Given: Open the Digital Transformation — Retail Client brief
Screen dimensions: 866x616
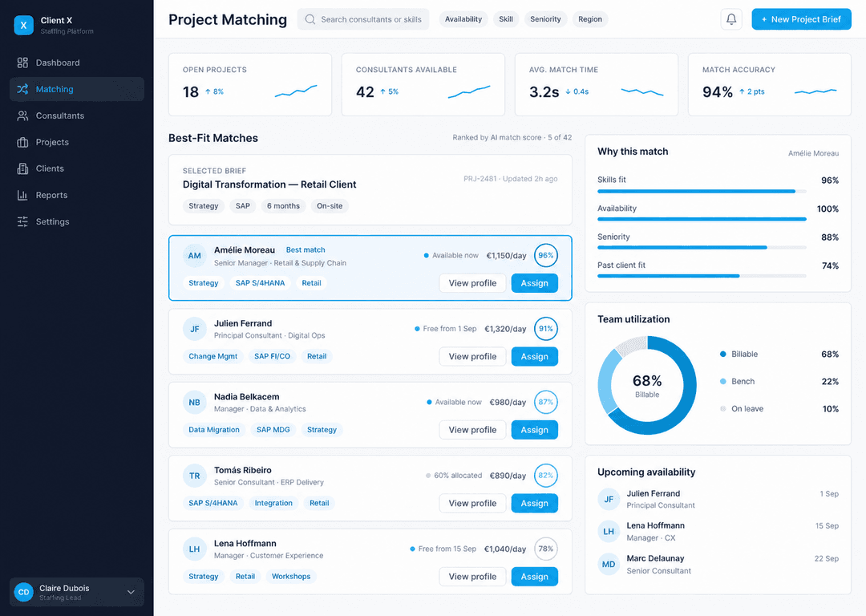Looking at the screenshot, I should 370,189.
